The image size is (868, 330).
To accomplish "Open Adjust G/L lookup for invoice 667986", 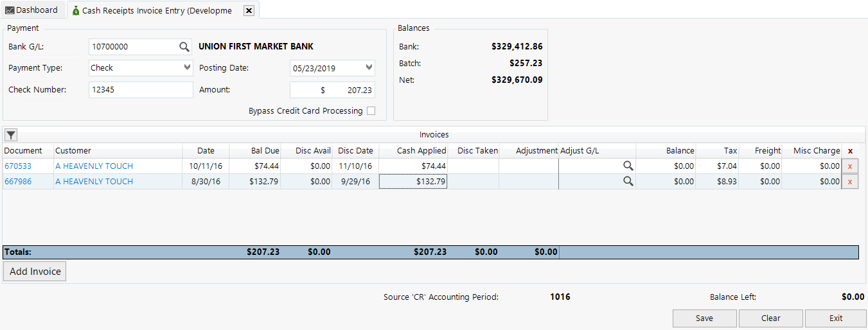I will (x=628, y=182).
